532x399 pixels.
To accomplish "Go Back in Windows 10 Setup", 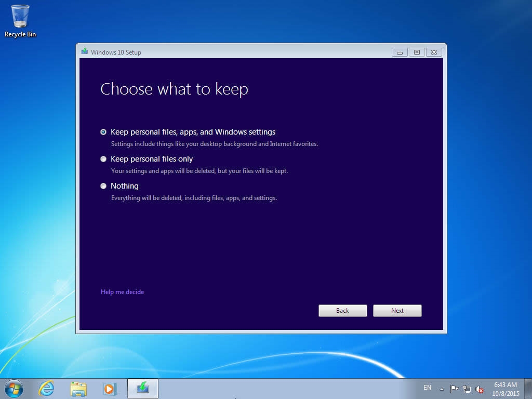I will click(343, 311).
